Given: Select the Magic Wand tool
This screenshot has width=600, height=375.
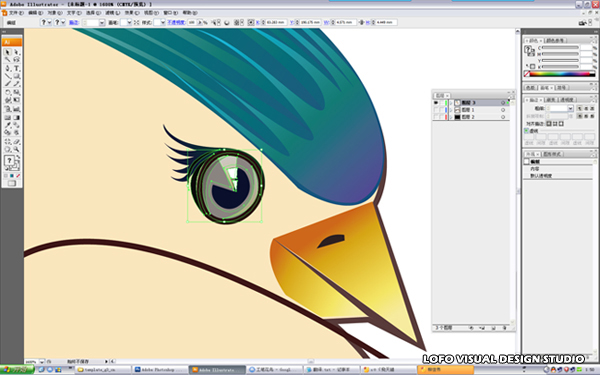Looking at the screenshot, I should [7, 60].
